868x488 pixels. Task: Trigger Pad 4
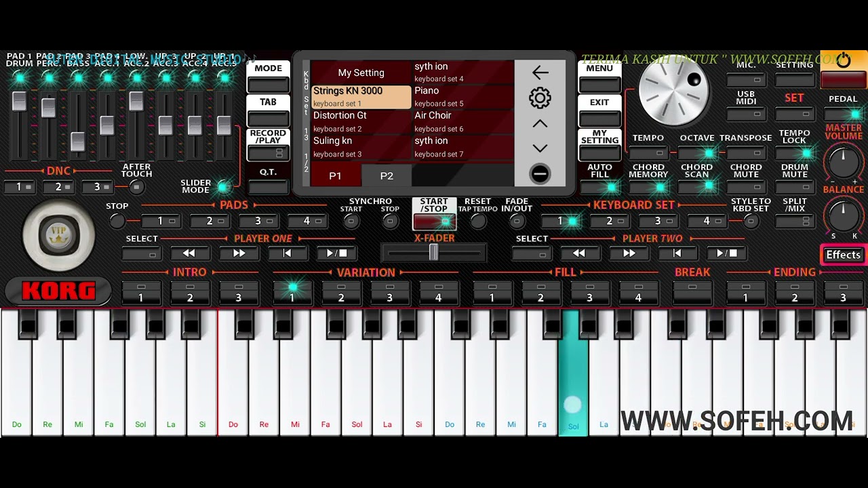coord(307,221)
